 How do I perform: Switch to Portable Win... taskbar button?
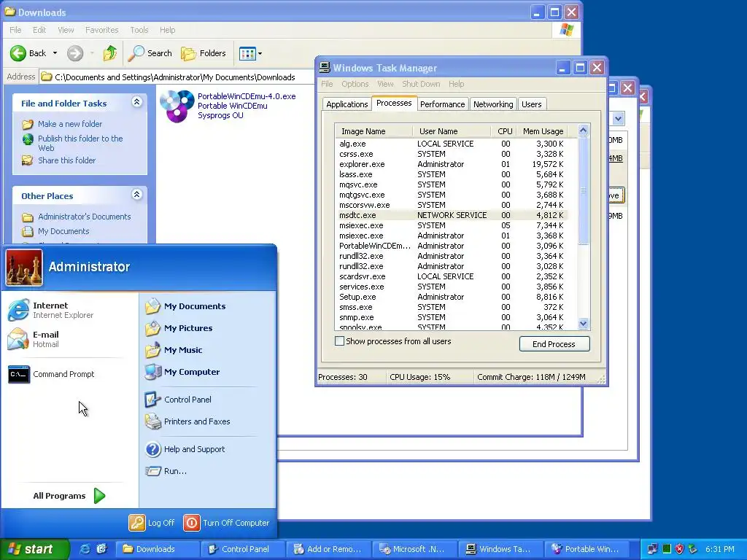click(x=586, y=549)
